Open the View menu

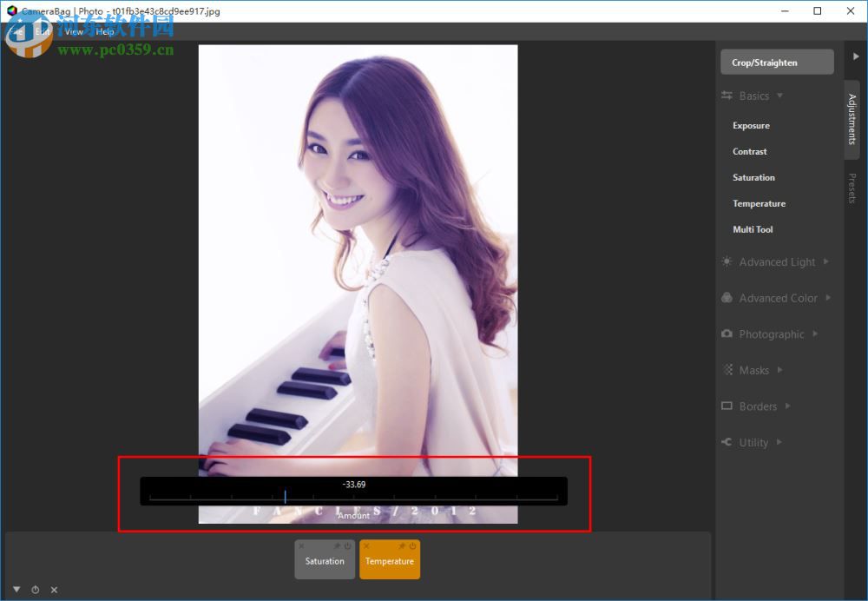point(74,31)
